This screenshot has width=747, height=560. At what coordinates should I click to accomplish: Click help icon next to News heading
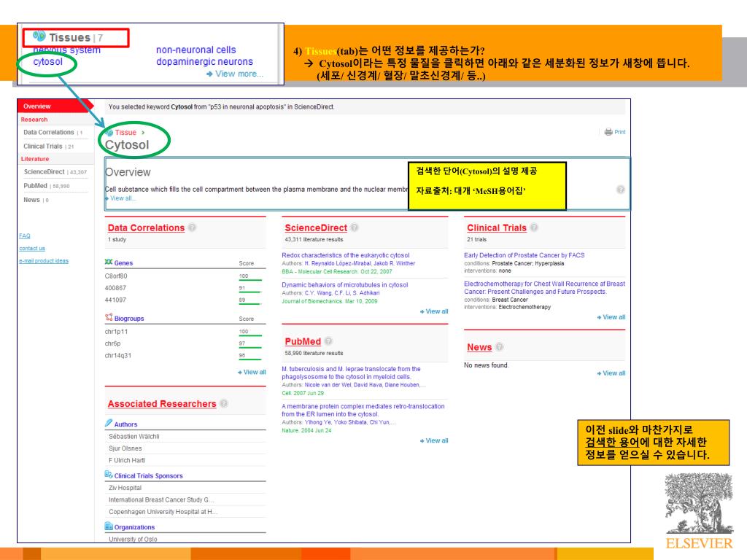[x=499, y=346]
